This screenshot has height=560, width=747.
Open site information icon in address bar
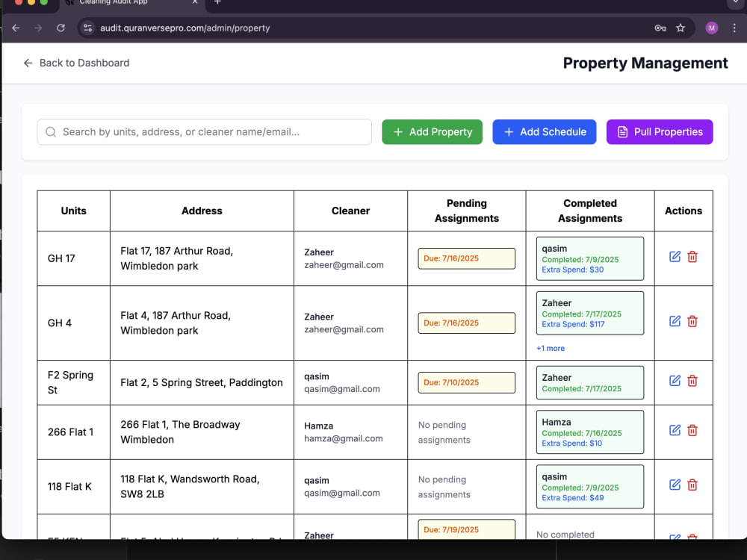87,28
